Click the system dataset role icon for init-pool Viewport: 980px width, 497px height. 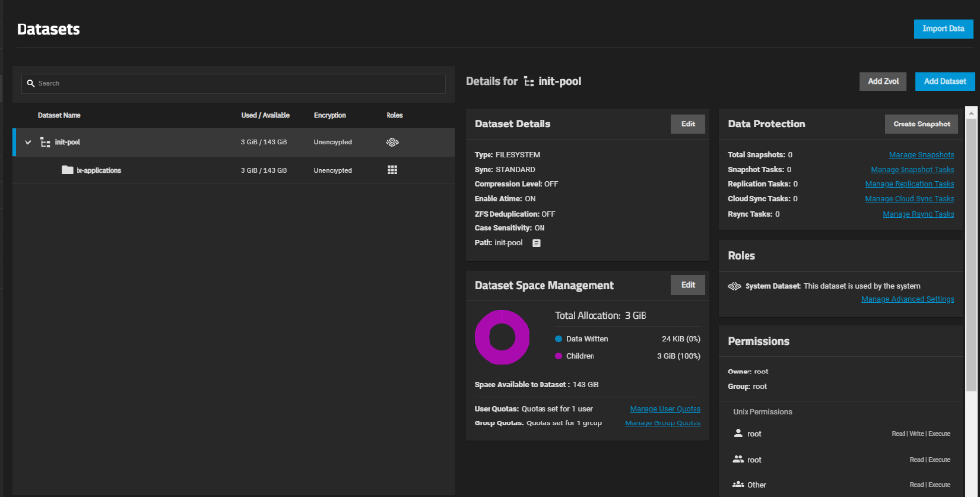[392, 142]
